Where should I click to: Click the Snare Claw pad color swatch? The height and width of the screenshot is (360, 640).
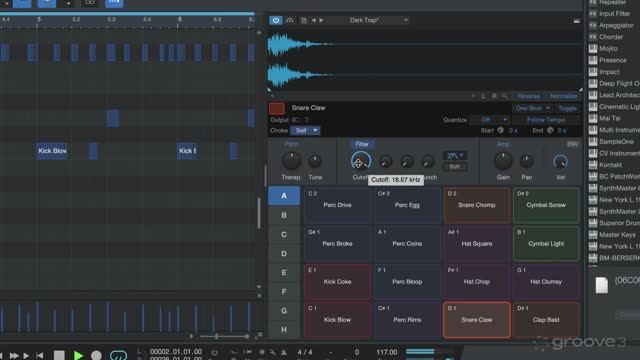coord(276,109)
